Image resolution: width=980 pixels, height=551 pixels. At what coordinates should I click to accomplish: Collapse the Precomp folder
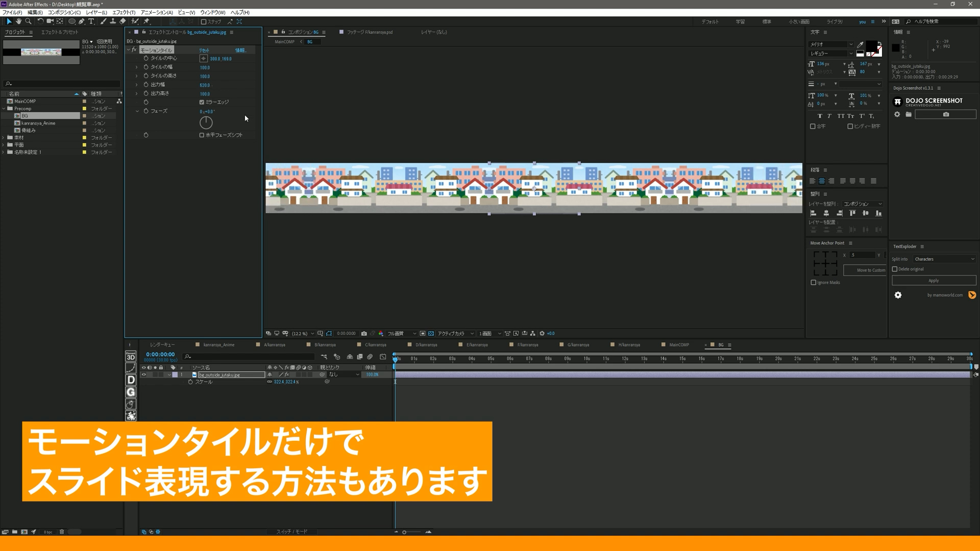point(4,108)
